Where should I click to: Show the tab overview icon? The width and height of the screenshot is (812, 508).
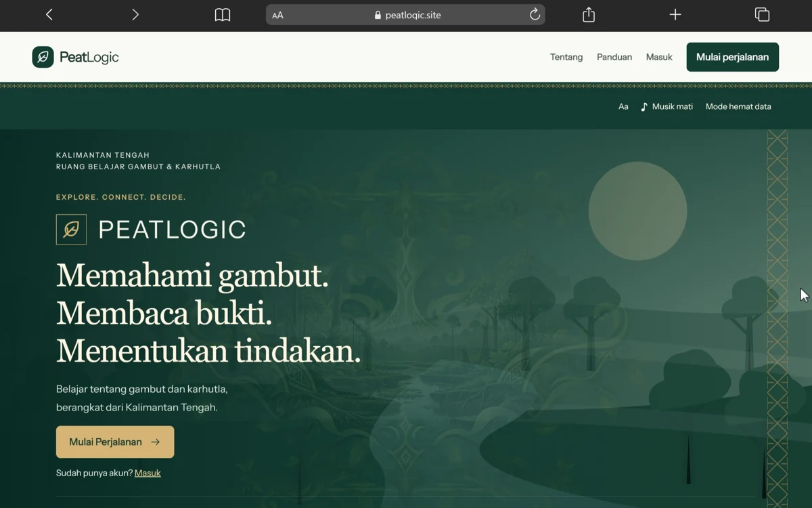[762, 14]
